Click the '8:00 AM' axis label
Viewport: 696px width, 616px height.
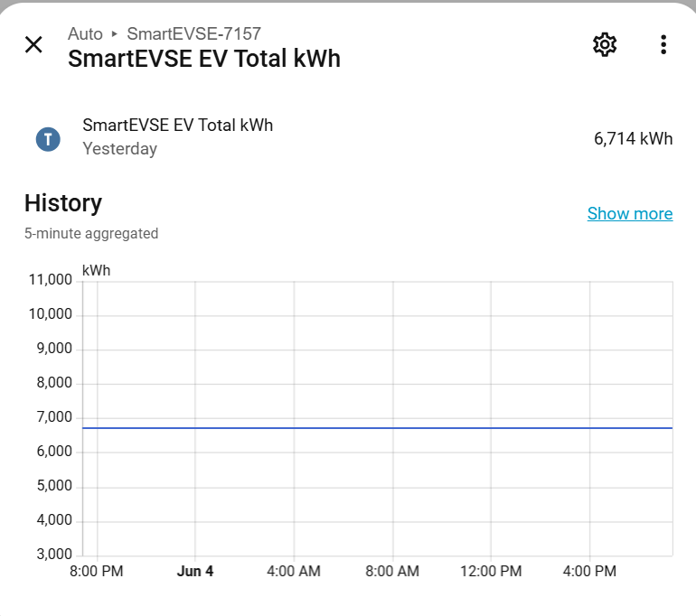(x=392, y=571)
